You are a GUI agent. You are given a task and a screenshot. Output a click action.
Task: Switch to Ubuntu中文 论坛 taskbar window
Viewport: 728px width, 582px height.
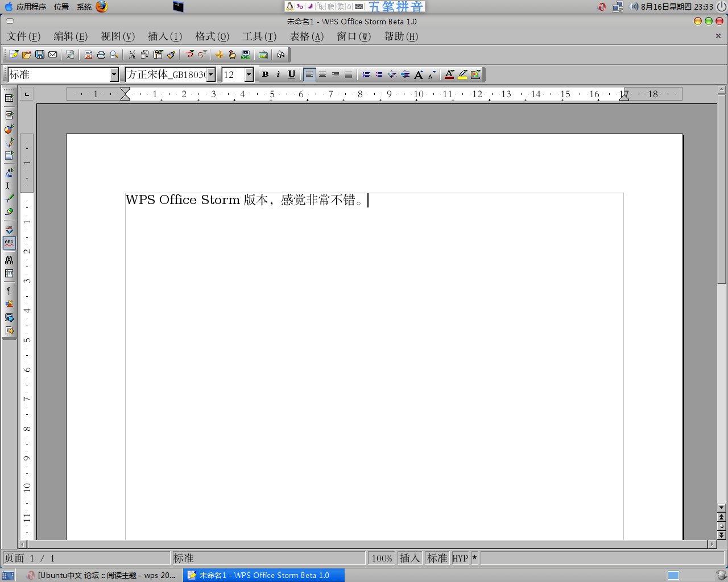coord(102,575)
